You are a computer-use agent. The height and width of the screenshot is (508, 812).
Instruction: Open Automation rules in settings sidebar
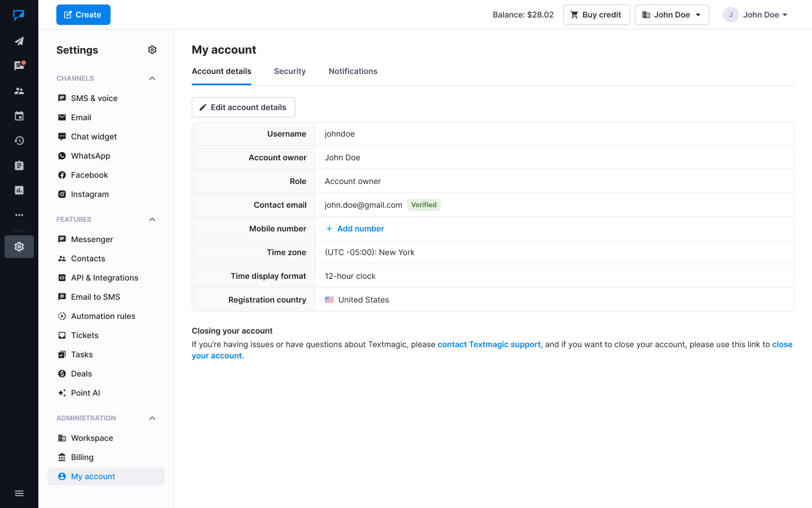[103, 316]
